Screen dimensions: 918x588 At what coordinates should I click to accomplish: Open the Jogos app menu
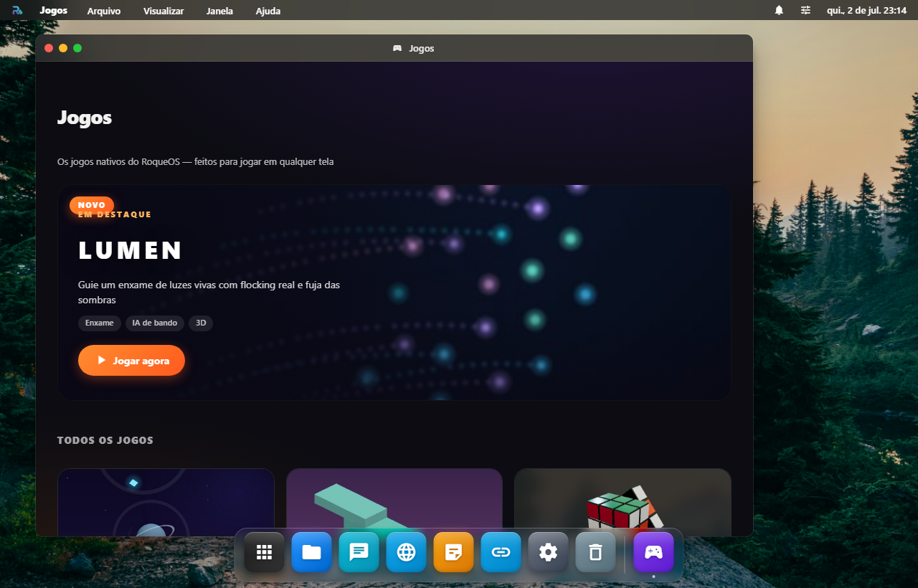tap(54, 10)
